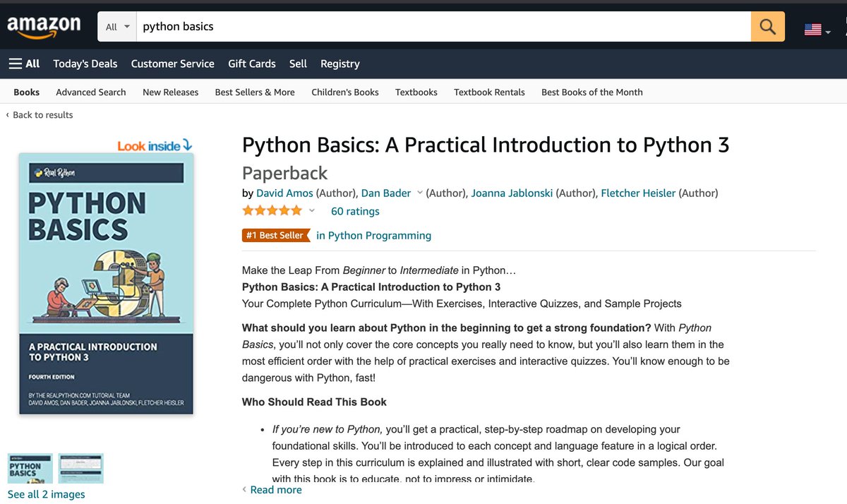847x504 pixels.
Task: Open Best Books of the Month
Action: 592,92
